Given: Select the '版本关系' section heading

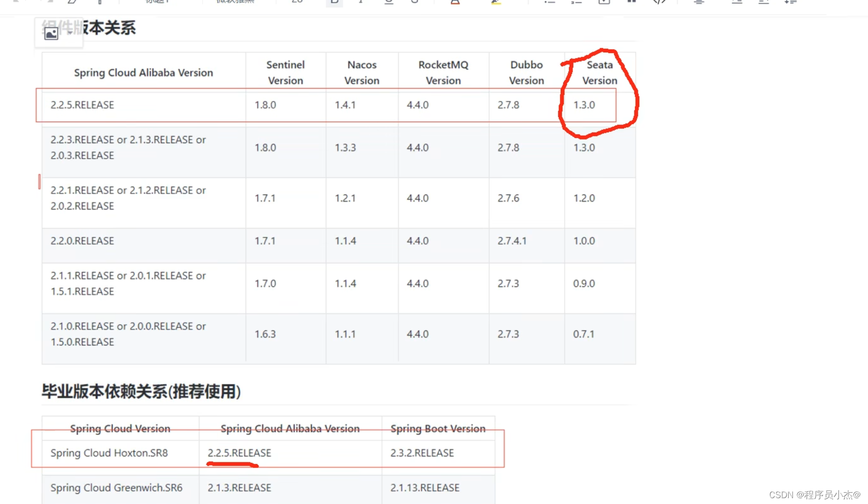Looking at the screenshot, I should (89, 28).
